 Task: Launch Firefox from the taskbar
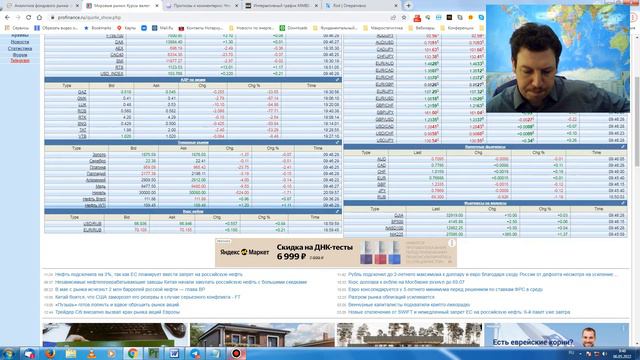click(50, 353)
